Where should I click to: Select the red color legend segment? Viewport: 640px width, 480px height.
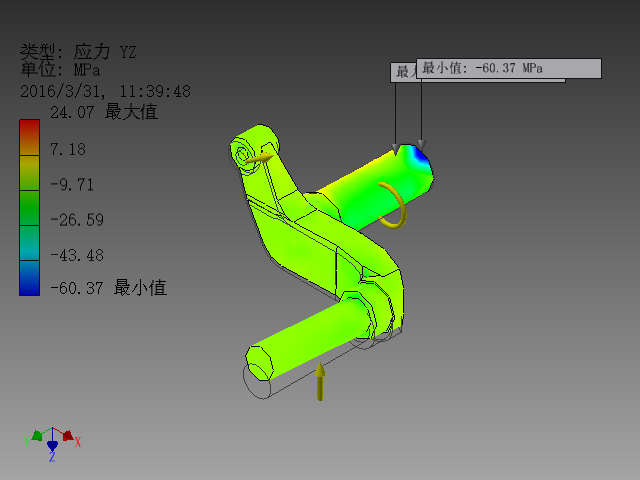pos(29,138)
